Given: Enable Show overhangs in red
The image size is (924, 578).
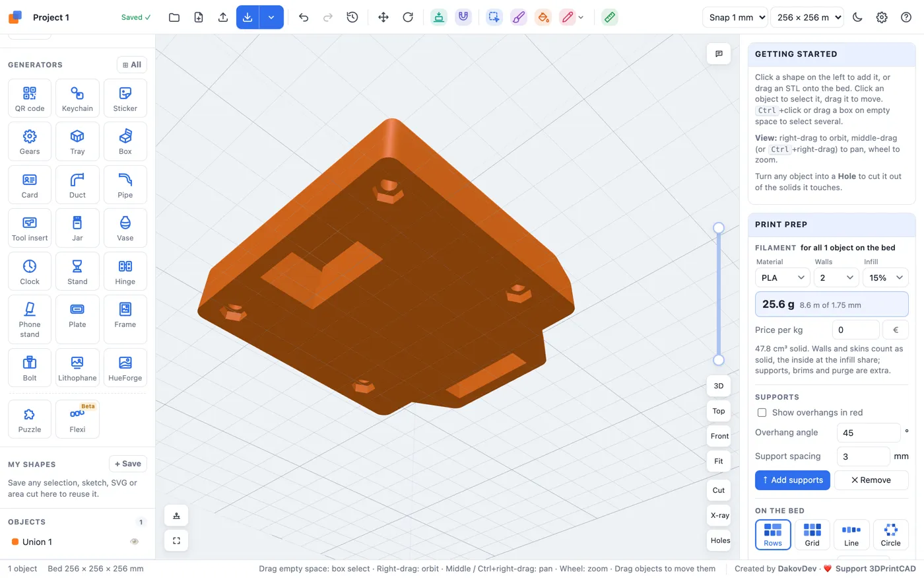Looking at the screenshot, I should pos(762,412).
